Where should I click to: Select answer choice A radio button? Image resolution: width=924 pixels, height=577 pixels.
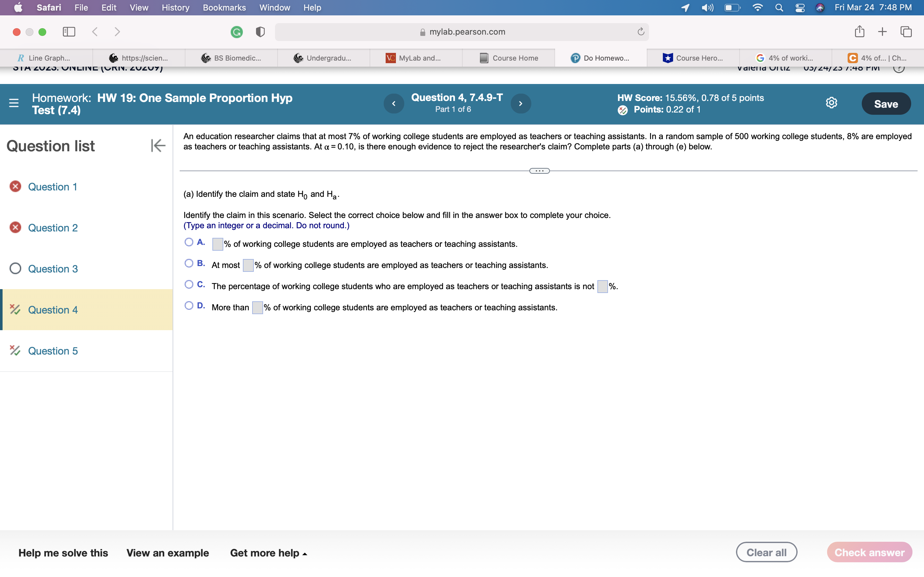189,242
